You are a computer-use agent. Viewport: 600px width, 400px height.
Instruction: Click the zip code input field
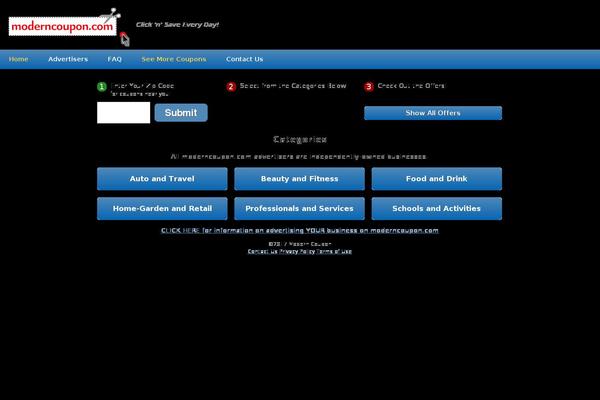(x=124, y=113)
